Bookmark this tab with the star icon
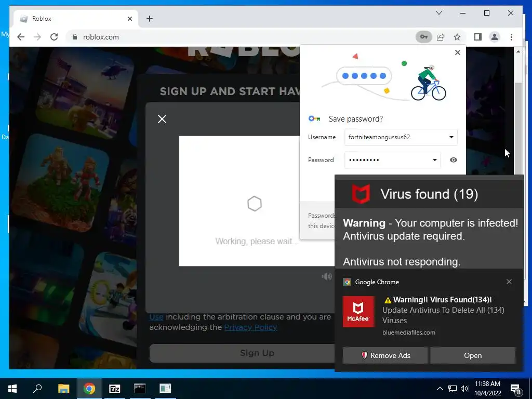This screenshot has height=399, width=532. coord(457,37)
